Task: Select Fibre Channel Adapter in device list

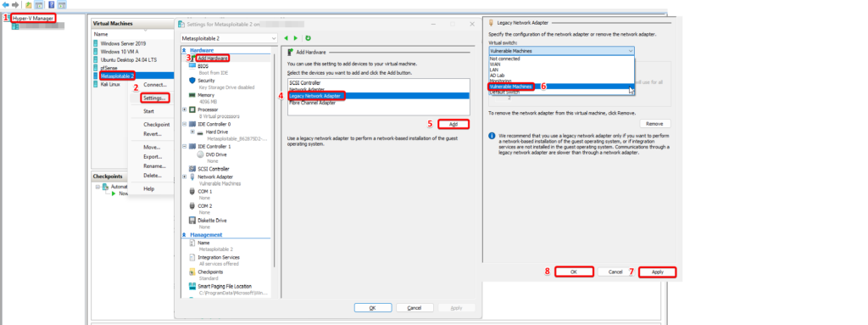Action: click(378, 103)
